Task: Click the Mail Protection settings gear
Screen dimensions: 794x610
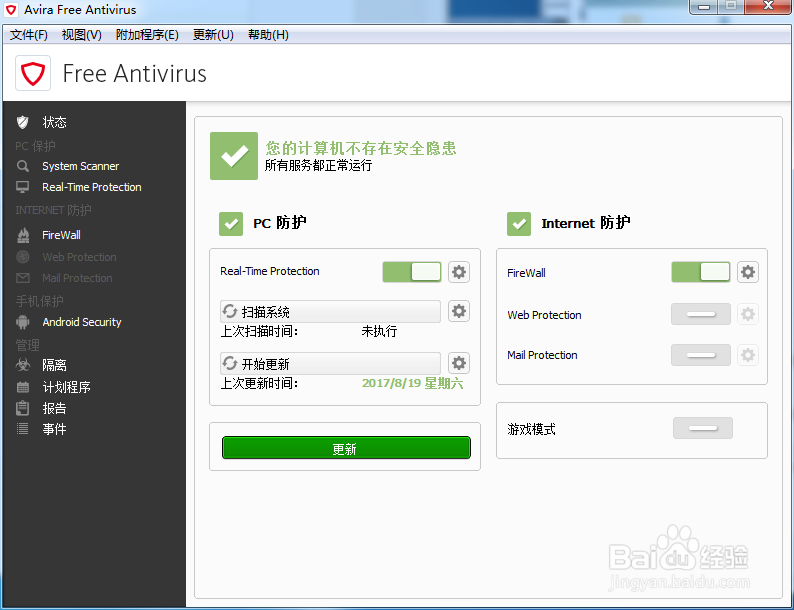Action: click(748, 355)
